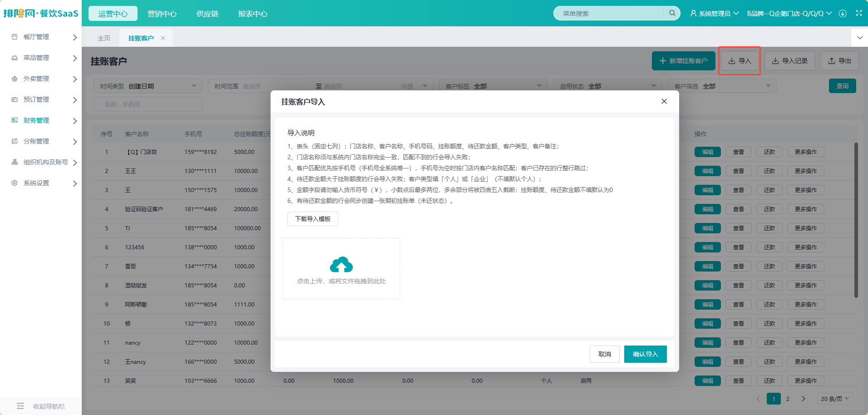The height and width of the screenshot is (415, 868).
Task: Open 菜品管理 sidebar menu
Action: (41, 58)
